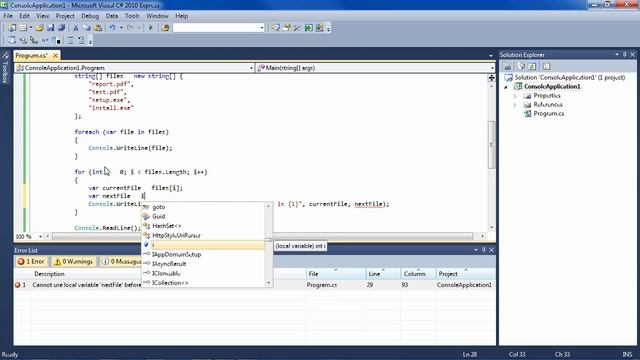Click the editor horizontal scrollbar thumb
640x360 pixels.
click(262, 236)
